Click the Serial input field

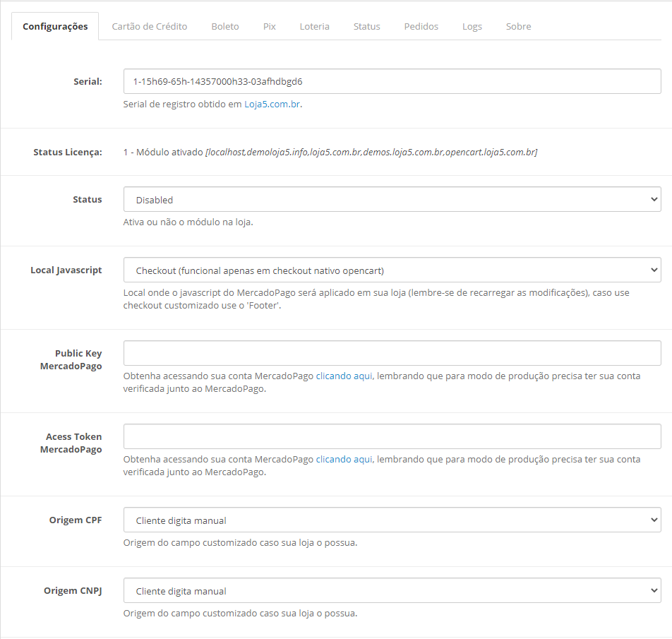(x=392, y=81)
